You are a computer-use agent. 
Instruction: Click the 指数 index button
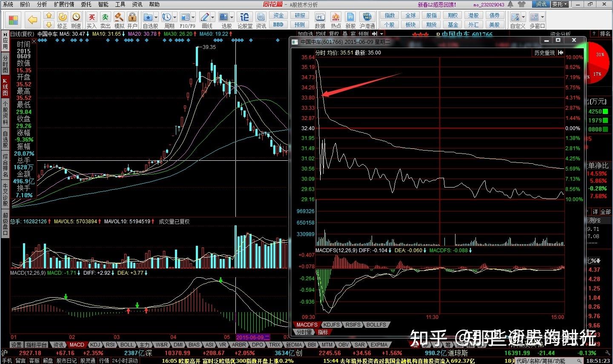(x=390, y=15)
